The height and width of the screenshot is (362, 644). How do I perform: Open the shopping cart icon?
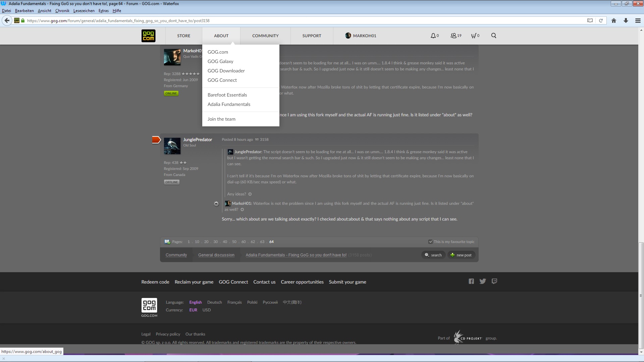coord(475,36)
